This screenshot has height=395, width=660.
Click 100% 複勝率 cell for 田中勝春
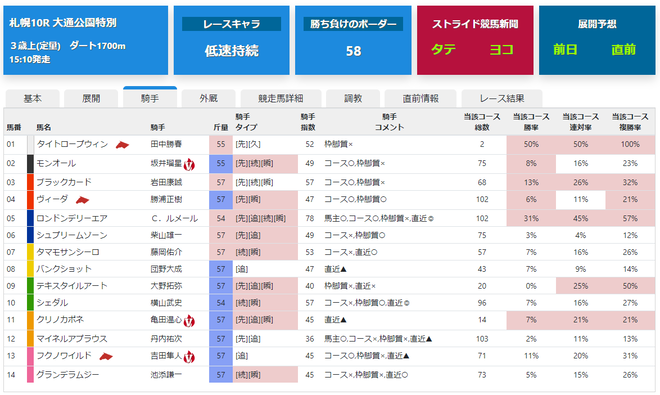coord(630,144)
